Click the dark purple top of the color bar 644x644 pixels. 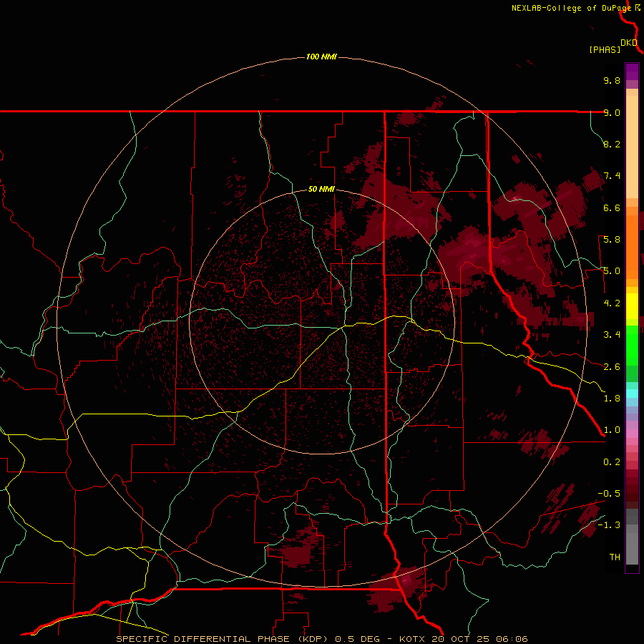pyautogui.click(x=632, y=72)
